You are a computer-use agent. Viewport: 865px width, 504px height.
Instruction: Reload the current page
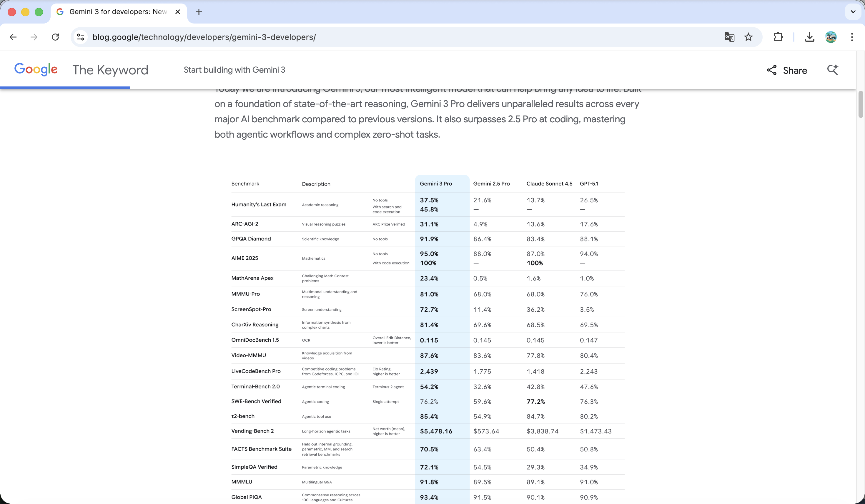[55, 37]
